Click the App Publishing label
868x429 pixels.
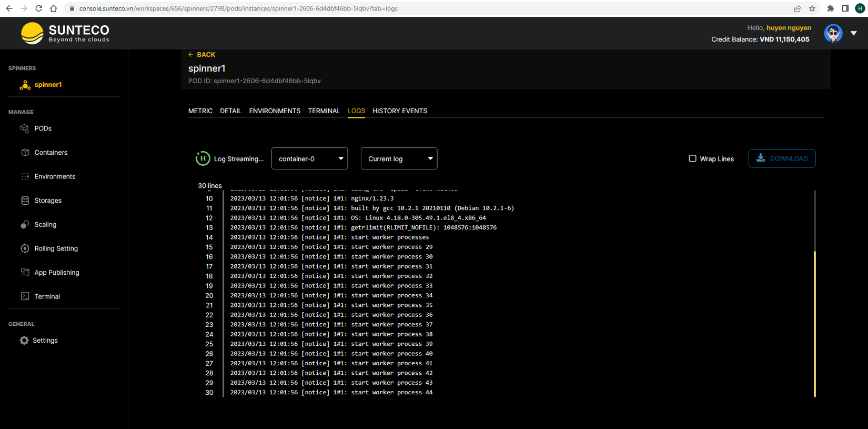point(57,272)
